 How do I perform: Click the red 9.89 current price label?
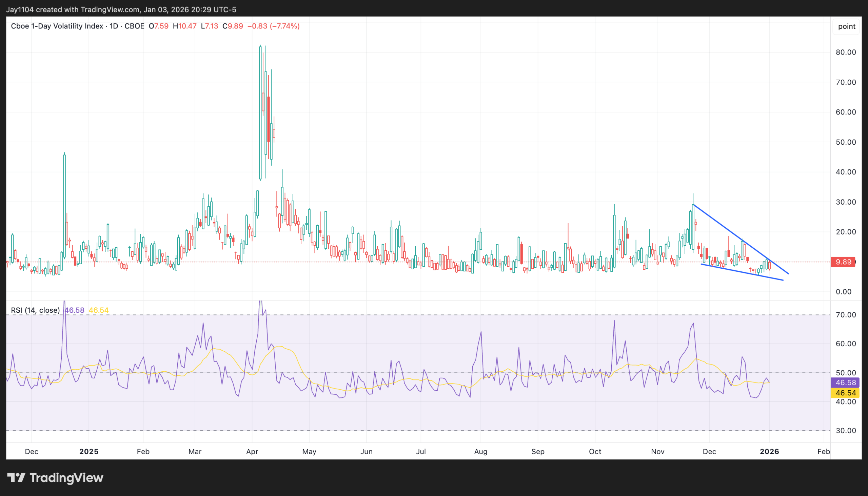tap(843, 262)
